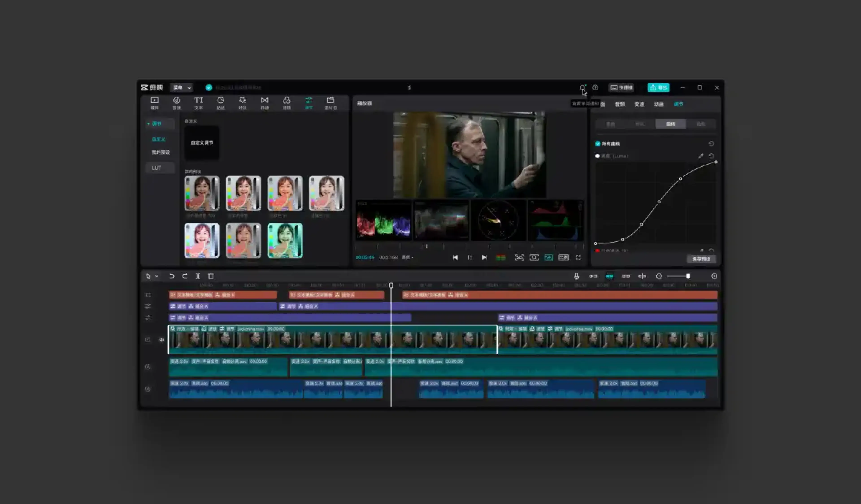
Task: Reset all curves using 所有曲线 reset arrow
Action: [711, 144]
